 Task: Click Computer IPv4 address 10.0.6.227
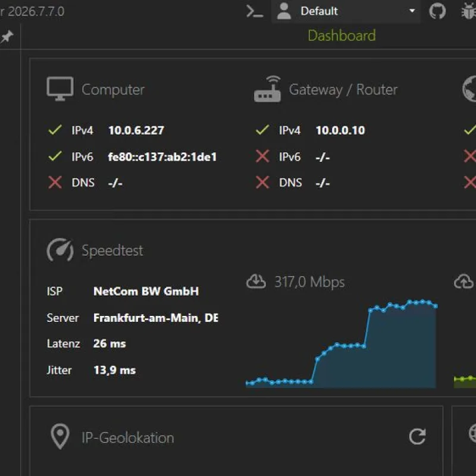click(x=136, y=130)
